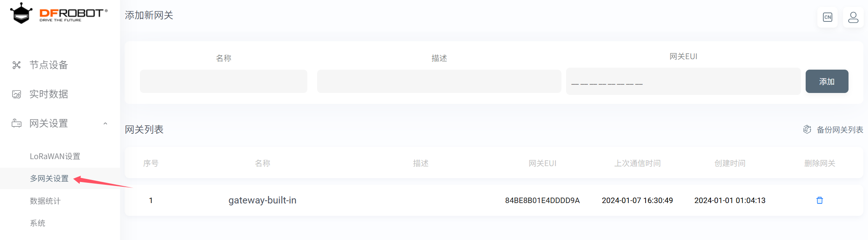The image size is (868, 240).
Task: Open the 实时数据 menu item
Action: [x=49, y=94]
